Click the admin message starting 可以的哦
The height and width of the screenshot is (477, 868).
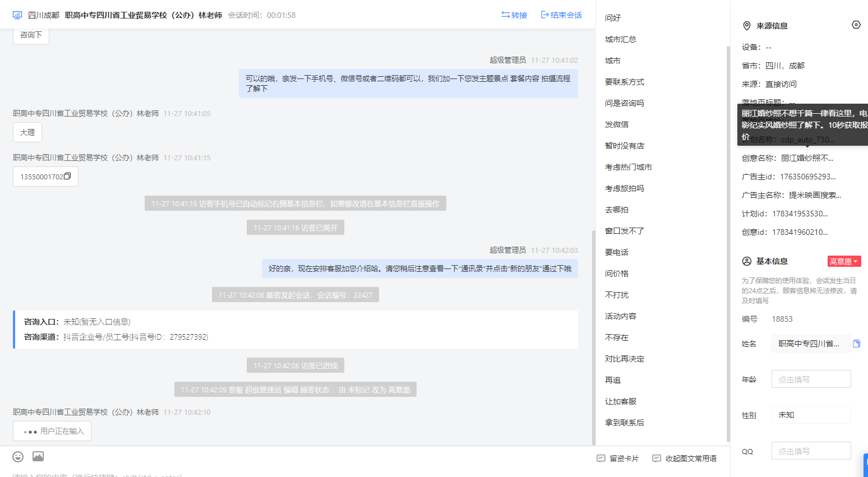coord(408,84)
